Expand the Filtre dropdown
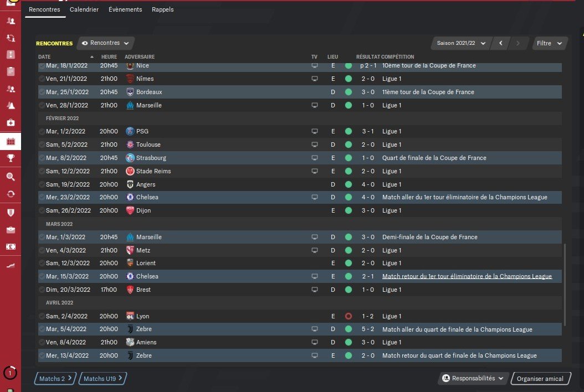This screenshot has height=392, width=584. 549,43
